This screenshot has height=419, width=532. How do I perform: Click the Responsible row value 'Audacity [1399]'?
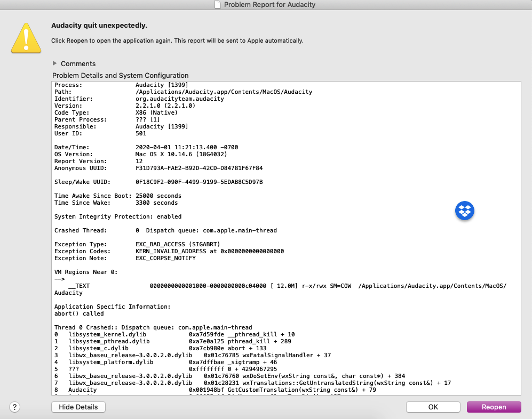pos(162,126)
